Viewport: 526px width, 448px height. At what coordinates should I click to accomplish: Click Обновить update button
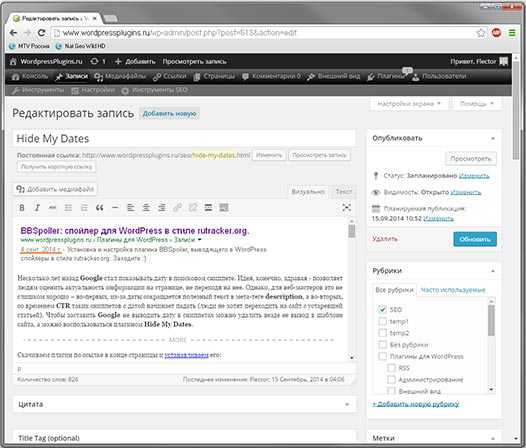[475, 239]
